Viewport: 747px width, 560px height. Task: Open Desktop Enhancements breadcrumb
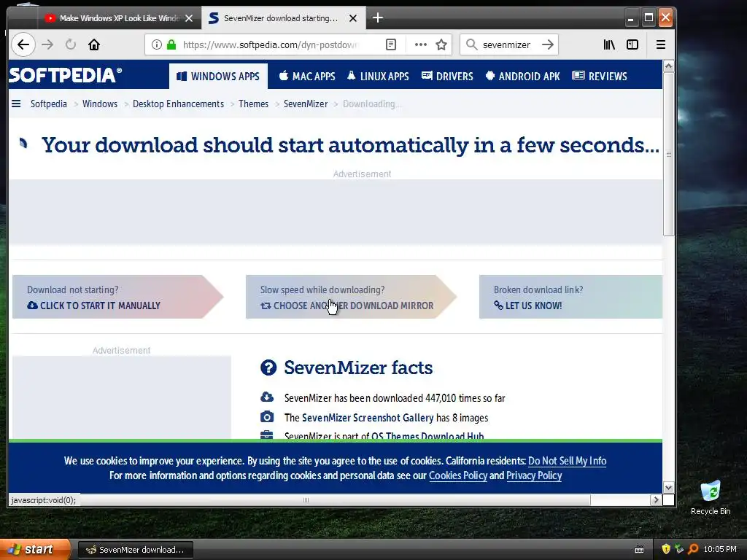tap(178, 104)
